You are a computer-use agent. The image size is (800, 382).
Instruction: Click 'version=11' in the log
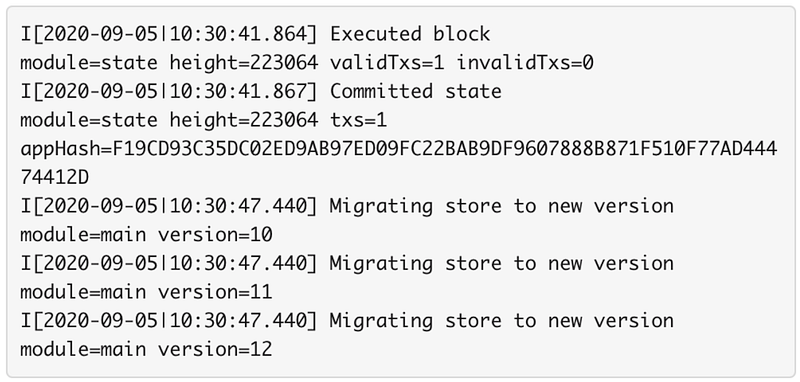click(x=215, y=292)
